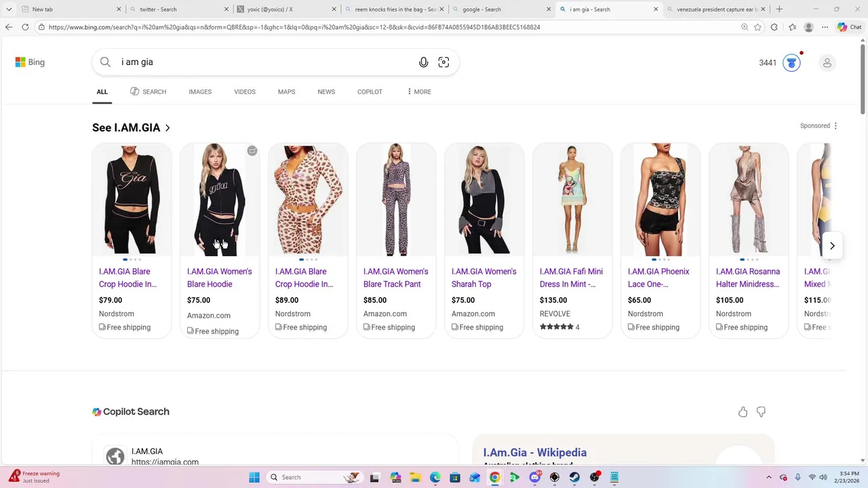Click the thumbs down feedback icon
This screenshot has width=868, height=488.
pyautogui.click(x=761, y=411)
